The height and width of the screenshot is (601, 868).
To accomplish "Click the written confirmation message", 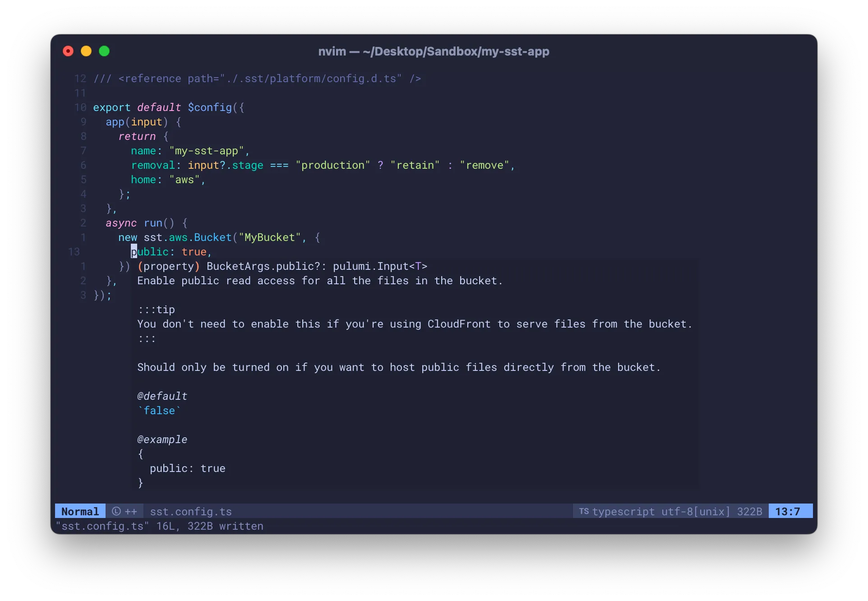I will coord(160,526).
